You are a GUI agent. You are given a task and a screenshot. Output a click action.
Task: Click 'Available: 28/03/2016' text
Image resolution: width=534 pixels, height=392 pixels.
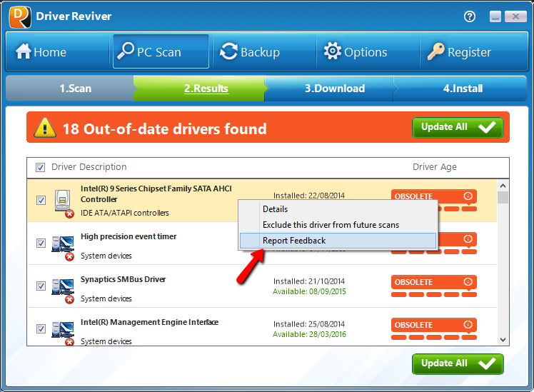coord(309,334)
